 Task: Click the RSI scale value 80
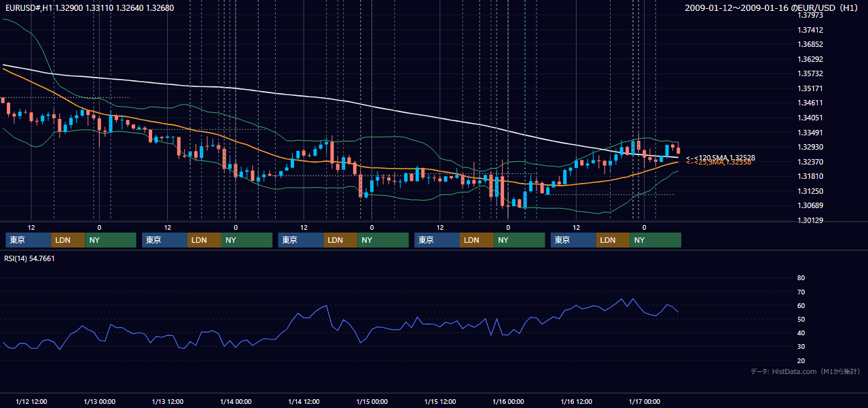tap(801, 278)
